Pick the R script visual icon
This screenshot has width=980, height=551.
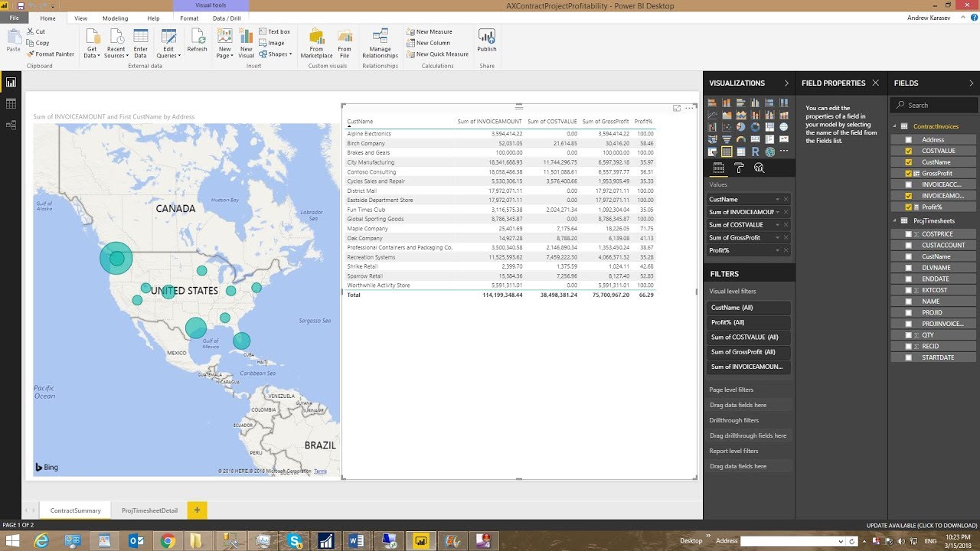pos(755,152)
